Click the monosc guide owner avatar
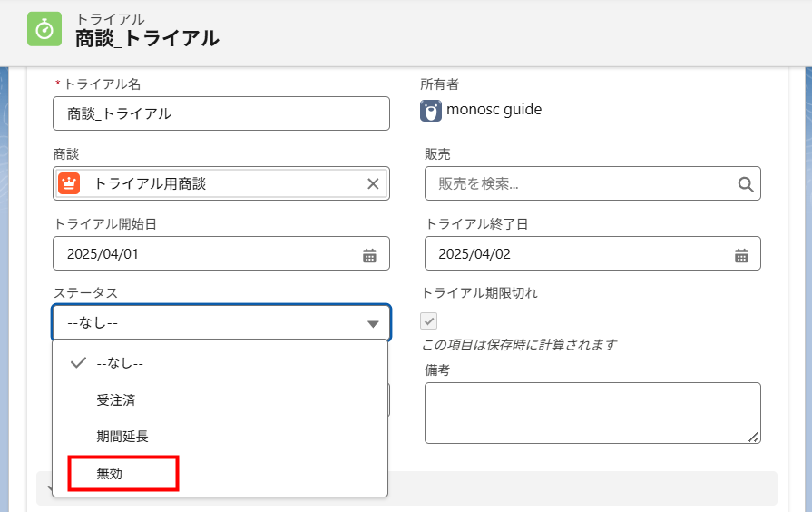 [431, 111]
